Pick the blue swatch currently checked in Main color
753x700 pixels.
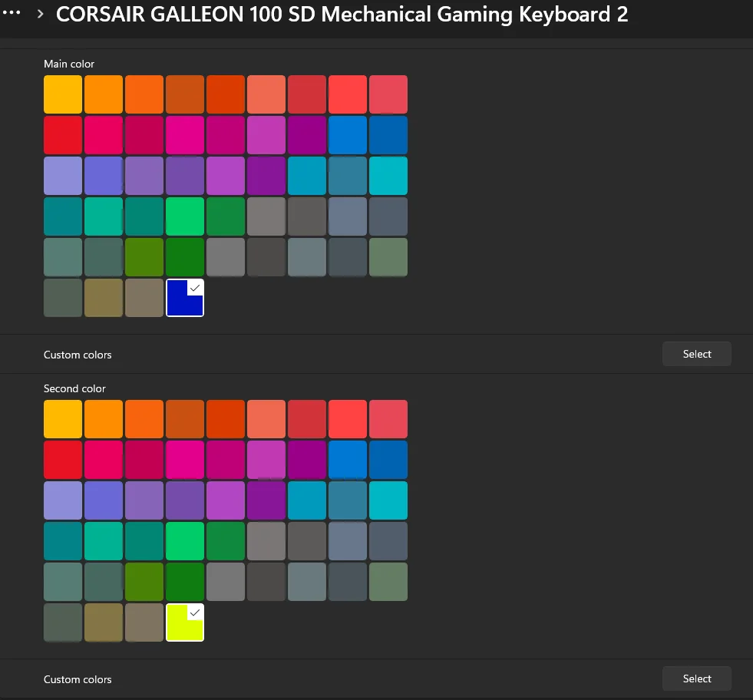point(184,297)
